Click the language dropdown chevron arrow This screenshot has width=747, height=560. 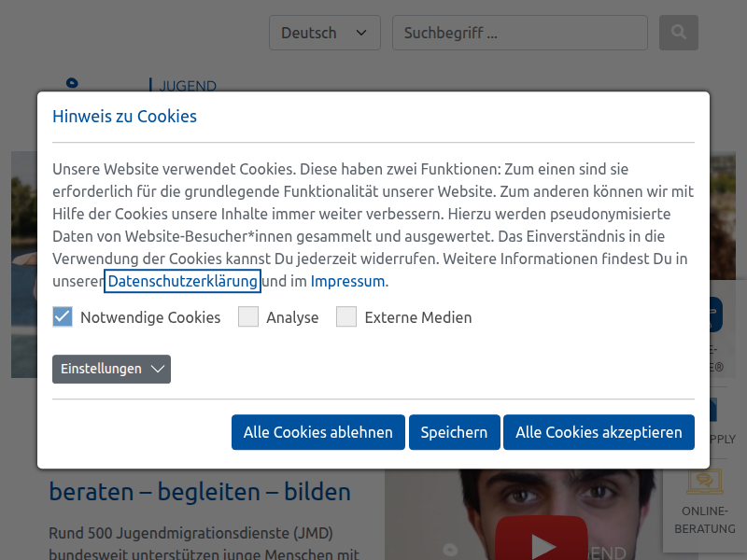coord(361,32)
